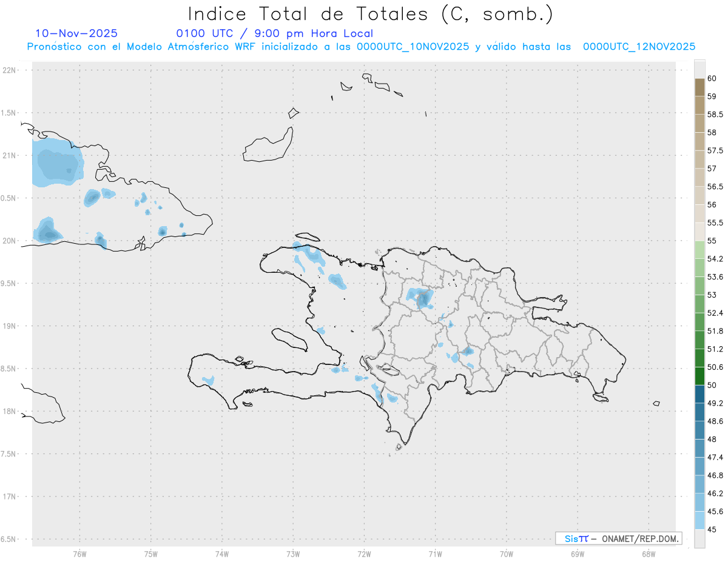Viewport: 728px width, 562px height.
Task: Select the date text "10-Nov-2025"
Action: point(76,33)
